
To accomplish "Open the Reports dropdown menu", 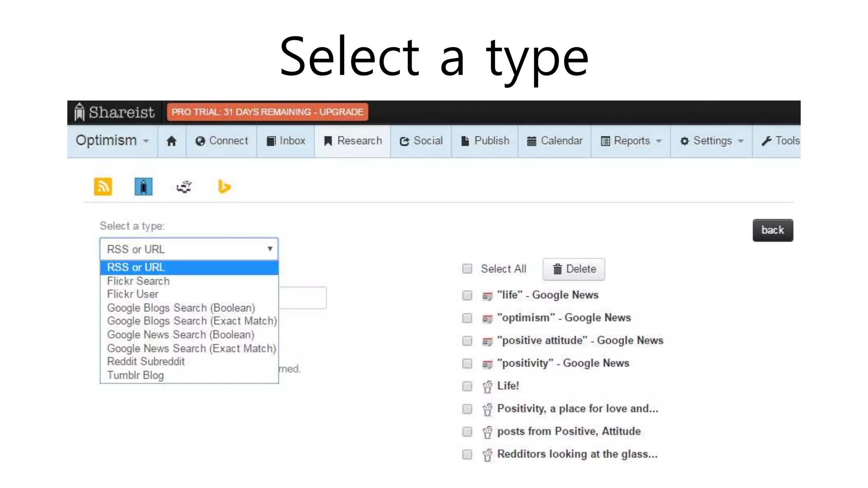I will click(x=631, y=141).
